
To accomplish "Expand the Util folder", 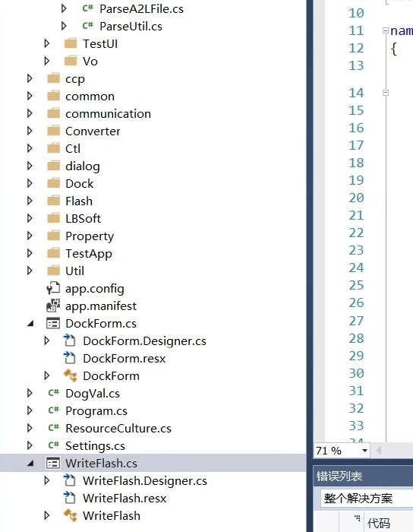I will pyautogui.click(x=30, y=271).
